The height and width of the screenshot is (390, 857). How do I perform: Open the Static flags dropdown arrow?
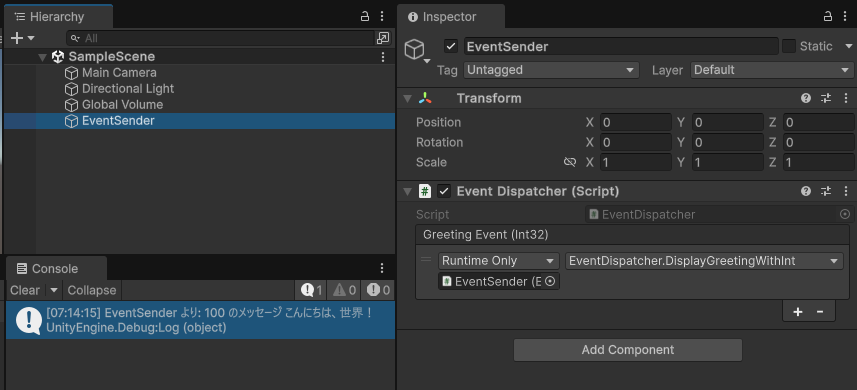point(848,46)
